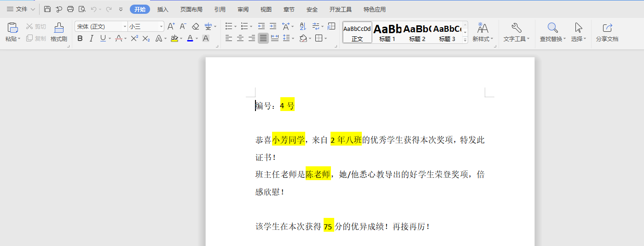Click Share Document (分享文档)
Viewport: 644px width, 246px height.
tap(607, 32)
